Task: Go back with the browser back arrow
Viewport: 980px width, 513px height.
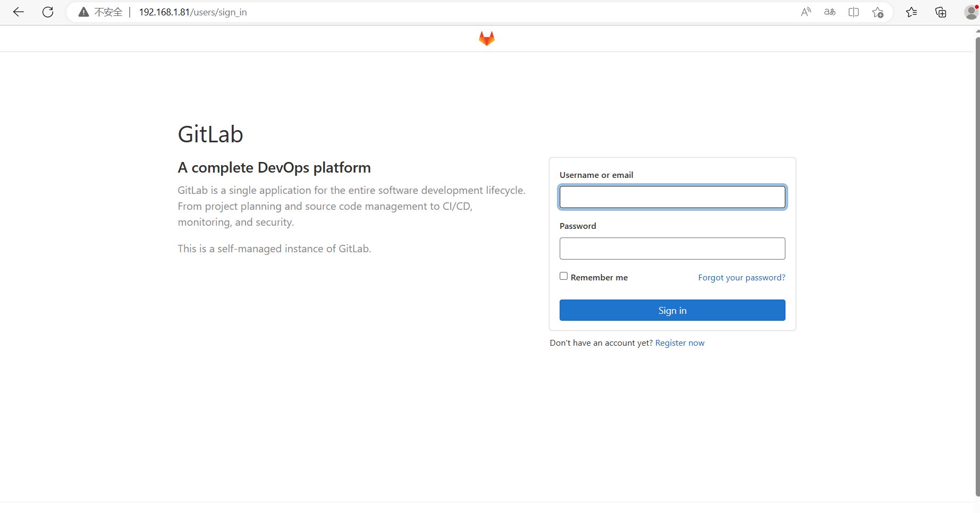Action: pos(19,12)
